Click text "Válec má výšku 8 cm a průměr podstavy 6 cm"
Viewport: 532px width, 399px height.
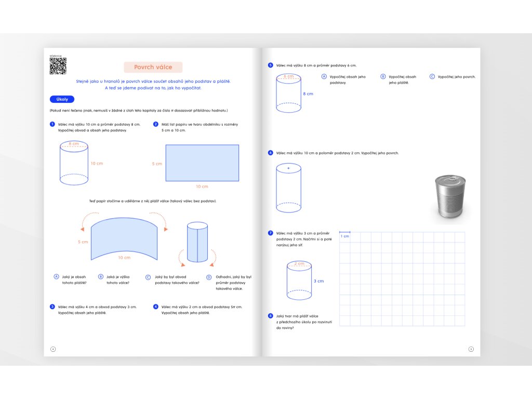point(316,65)
